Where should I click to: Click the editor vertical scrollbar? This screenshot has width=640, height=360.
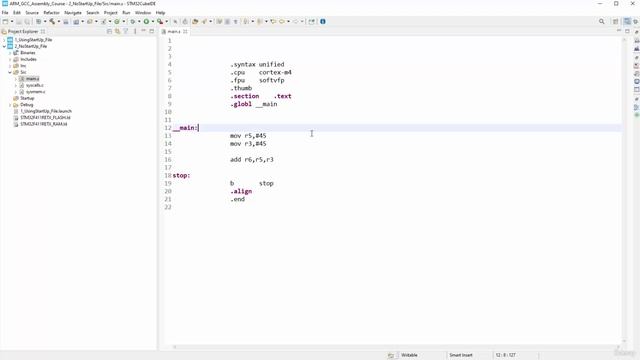(624, 190)
